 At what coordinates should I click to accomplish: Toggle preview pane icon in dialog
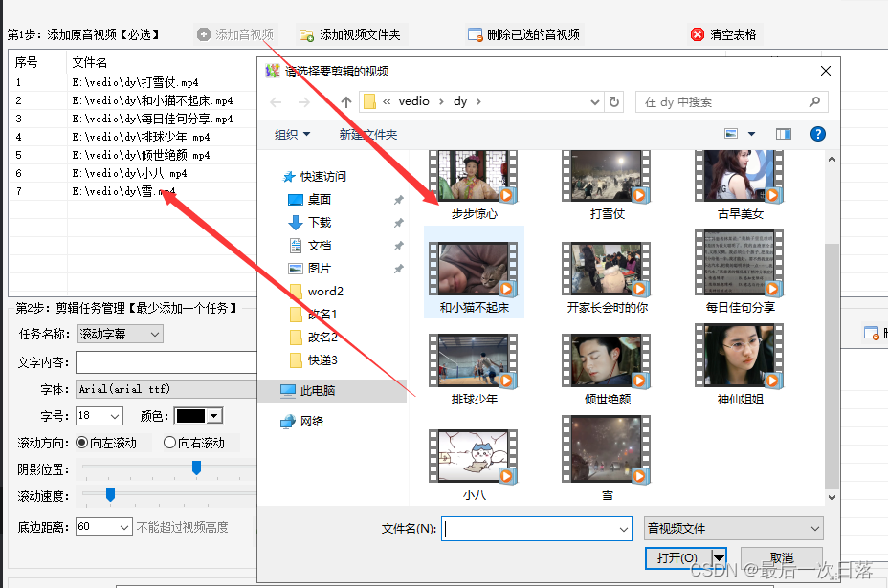pos(784,134)
